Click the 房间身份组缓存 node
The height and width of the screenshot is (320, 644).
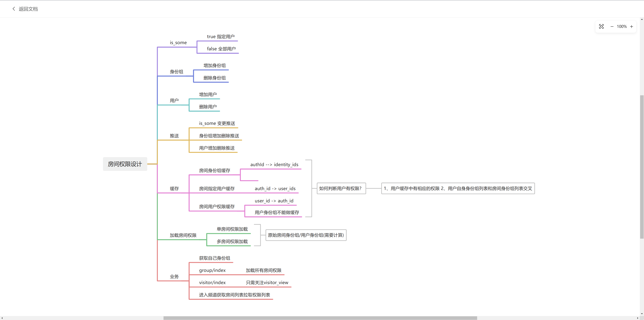coord(214,171)
